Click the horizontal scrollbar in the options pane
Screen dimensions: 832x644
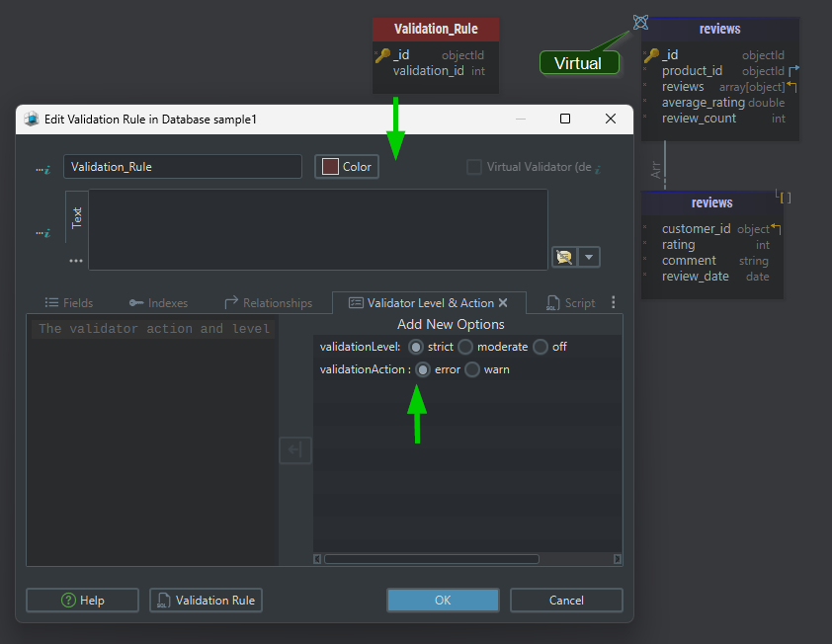point(432,559)
